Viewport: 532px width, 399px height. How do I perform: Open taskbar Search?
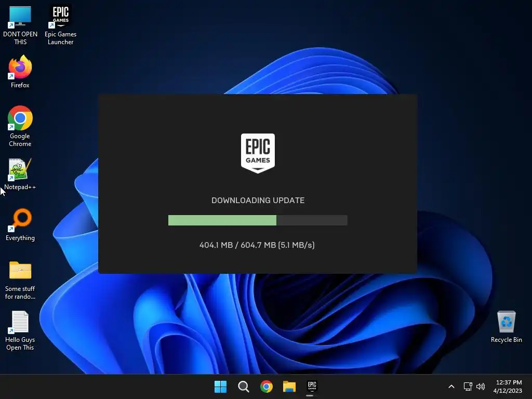(x=244, y=387)
